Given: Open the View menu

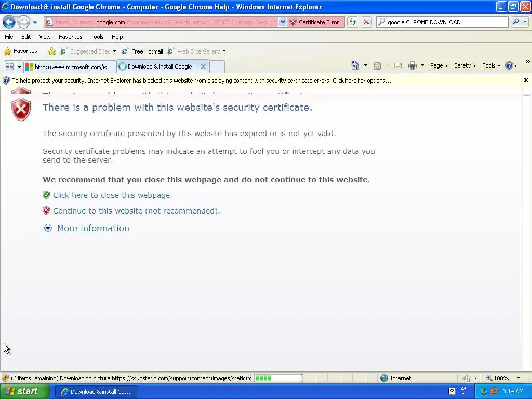Looking at the screenshot, I should 45,37.
